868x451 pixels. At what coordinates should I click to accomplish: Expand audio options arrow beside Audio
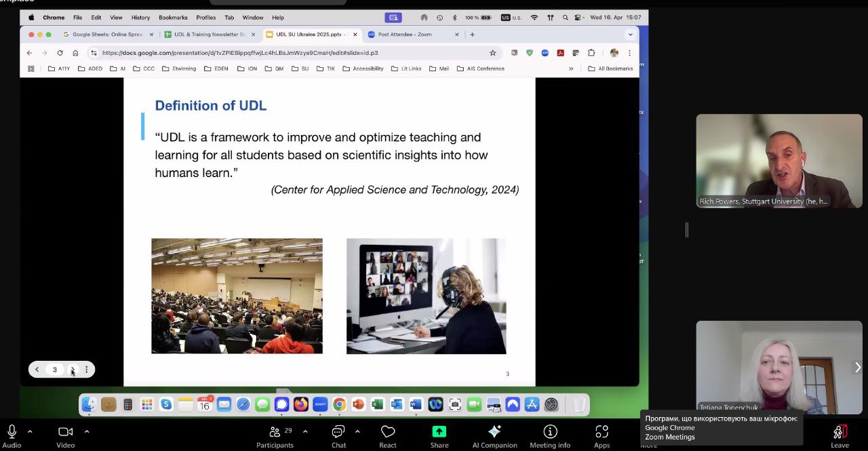[30, 431]
